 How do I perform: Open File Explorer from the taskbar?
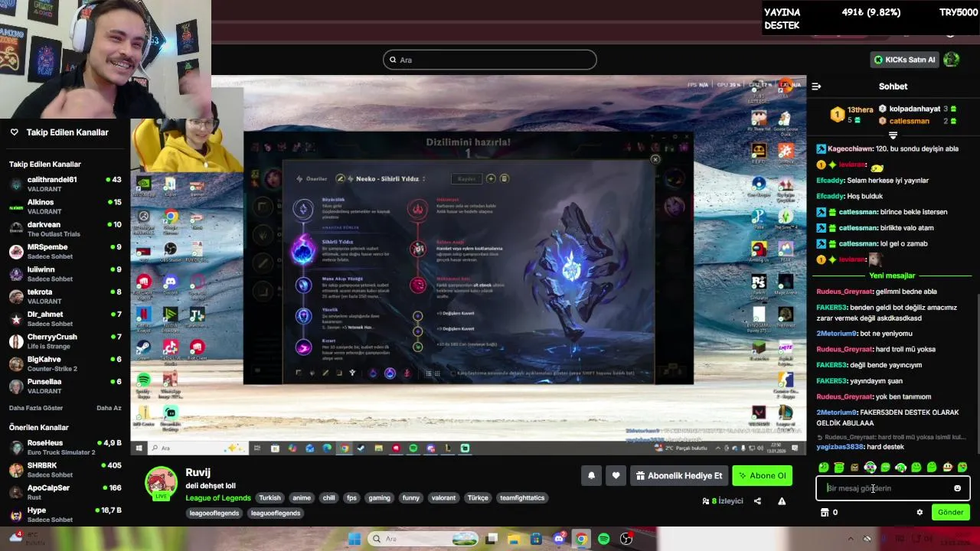514,539
